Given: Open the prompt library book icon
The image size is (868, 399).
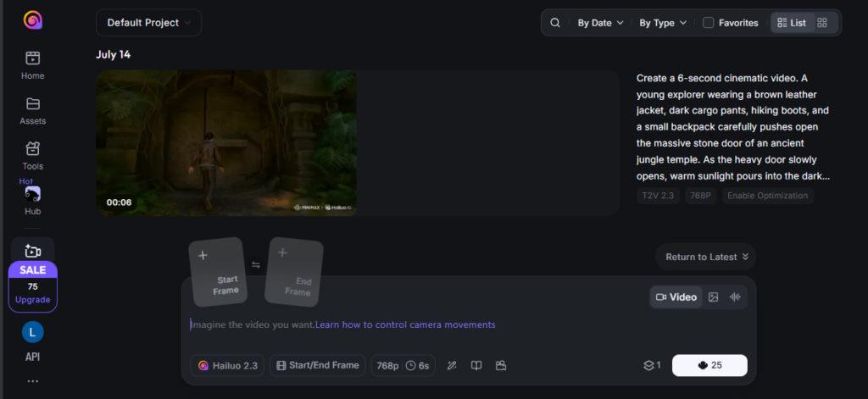Looking at the screenshot, I should tap(476, 365).
